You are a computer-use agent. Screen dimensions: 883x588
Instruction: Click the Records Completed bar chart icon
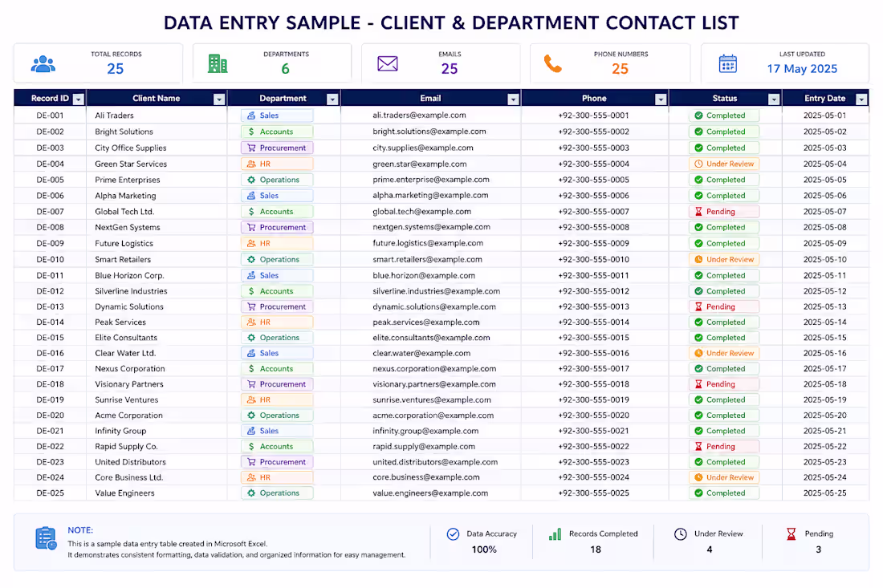[555, 534]
